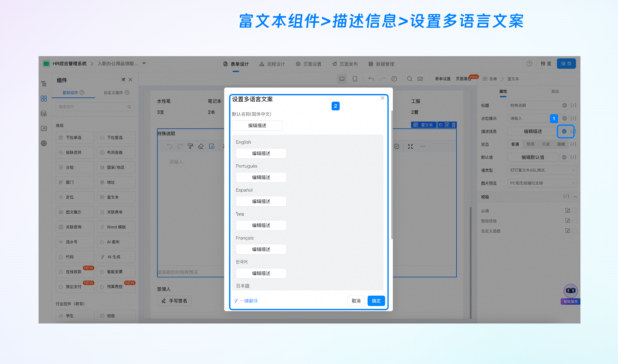Check the 自定义函数 checkbox
Image resolution: width=618 pixels, height=364 pixels.
point(575,231)
